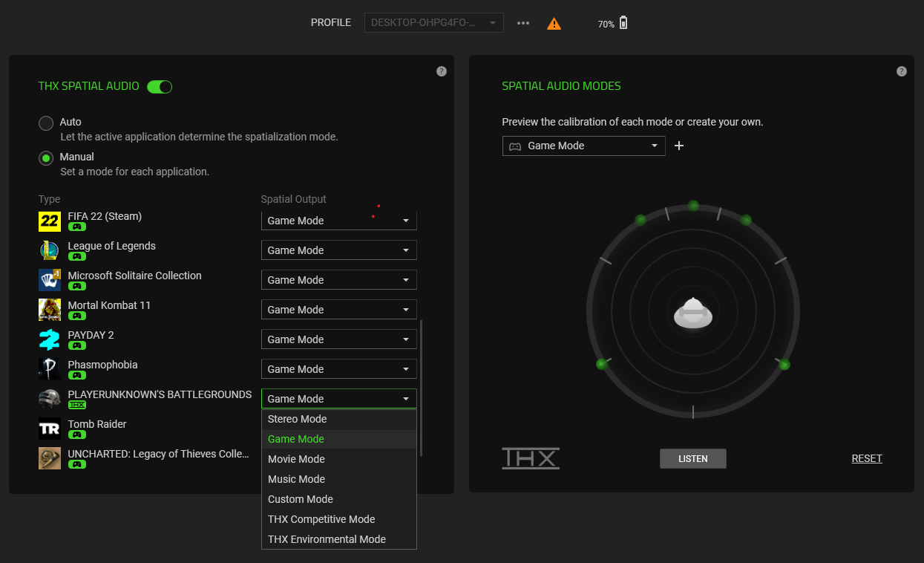Click the RESET link
This screenshot has height=563, width=924.
[867, 459]
